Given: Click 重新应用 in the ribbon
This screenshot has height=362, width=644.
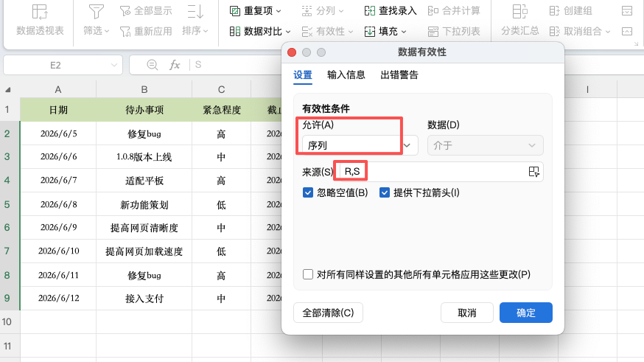Looking at the screenshot, I should [146, 31].
